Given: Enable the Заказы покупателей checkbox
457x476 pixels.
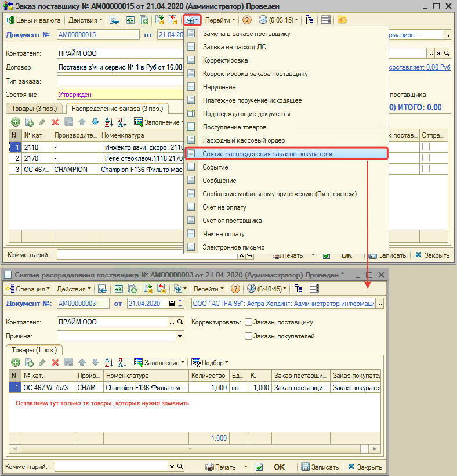Looking at the screenshot, I should pos(248,336).
